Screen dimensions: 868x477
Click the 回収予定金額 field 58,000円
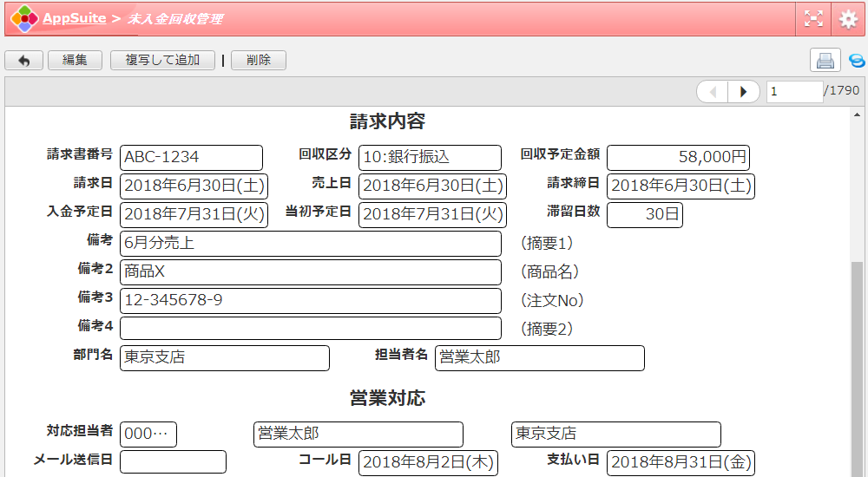[x=677, y=157]
